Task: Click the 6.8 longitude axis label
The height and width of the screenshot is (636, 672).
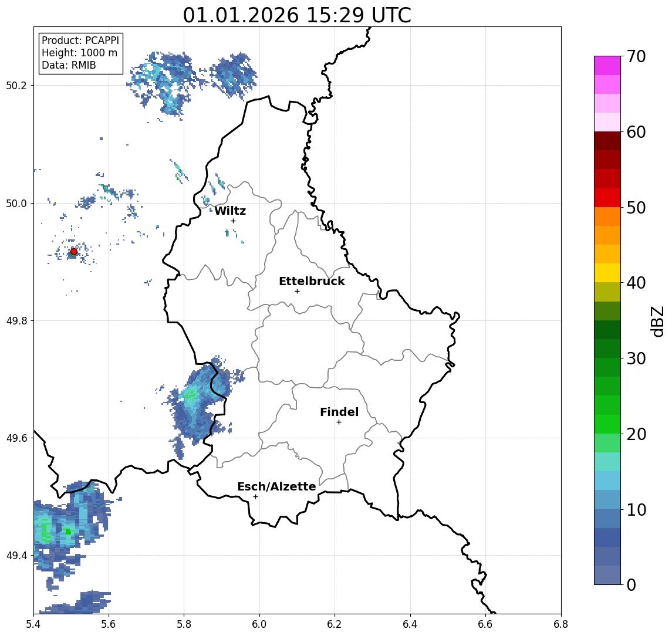Action: click(561, 624)
